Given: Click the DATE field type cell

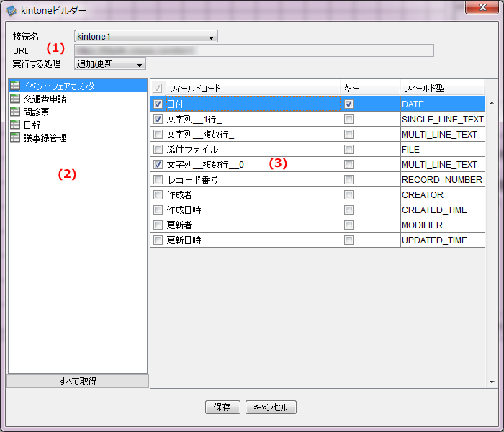Looking at the screenshot, I should click(x=443, y=104).
